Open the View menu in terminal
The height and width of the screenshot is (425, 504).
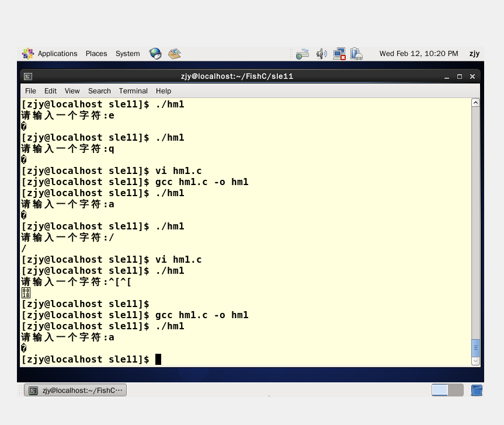tap(72, 91)
